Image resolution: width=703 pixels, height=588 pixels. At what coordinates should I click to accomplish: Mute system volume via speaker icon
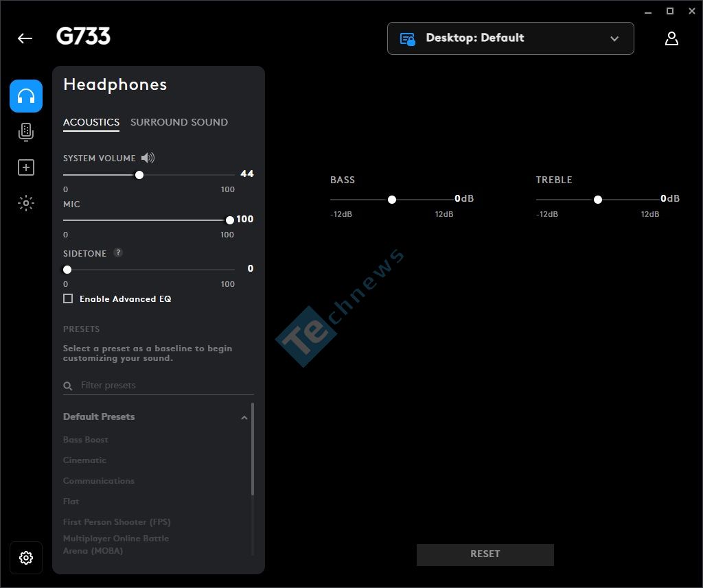click(148, 158)
